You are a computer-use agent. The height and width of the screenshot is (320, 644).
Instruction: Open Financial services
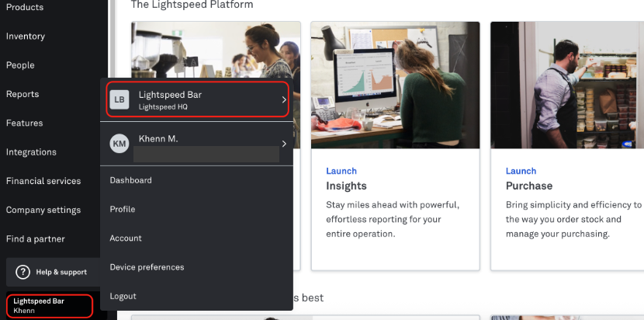tap(43, 181)
